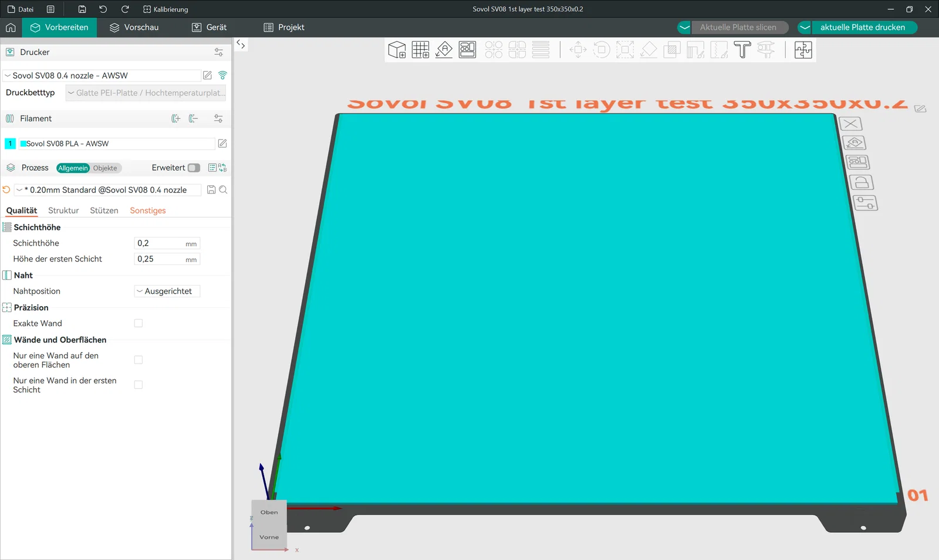939x560 pixels.
Task: Open plate settings sliders icon
Action: pos(866,203)
